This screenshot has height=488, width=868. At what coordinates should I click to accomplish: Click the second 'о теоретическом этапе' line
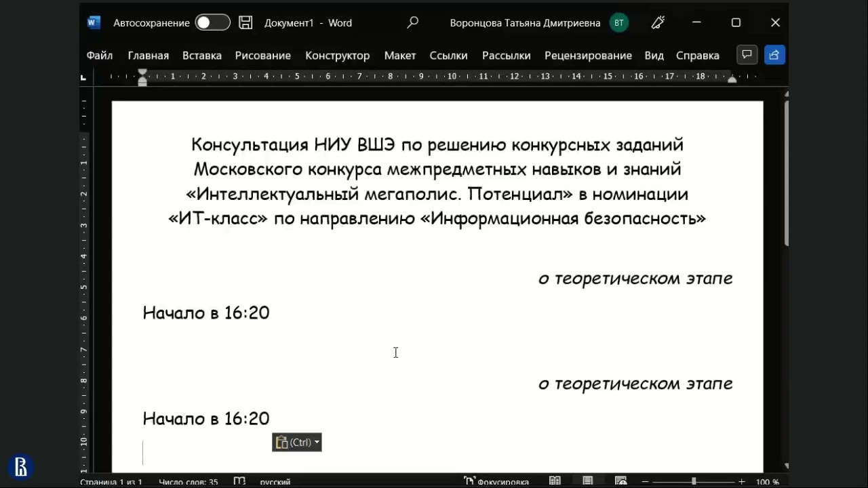tap(635, 384)
